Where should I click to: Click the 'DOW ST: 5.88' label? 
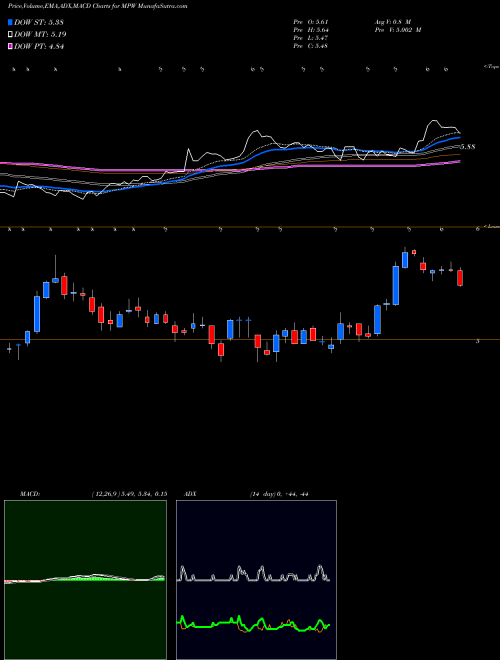coord(39,22)
